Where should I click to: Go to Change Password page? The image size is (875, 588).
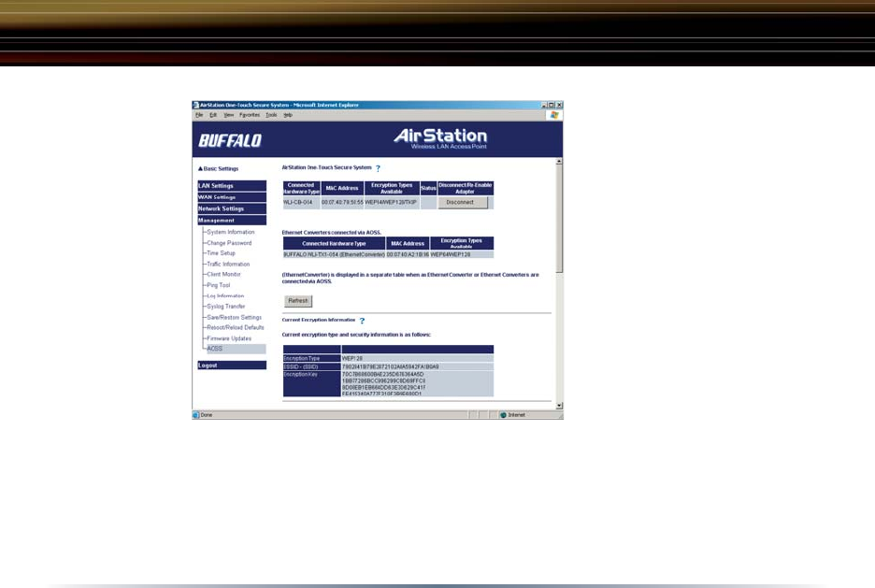pyautogui.click(x=229, y=243)
